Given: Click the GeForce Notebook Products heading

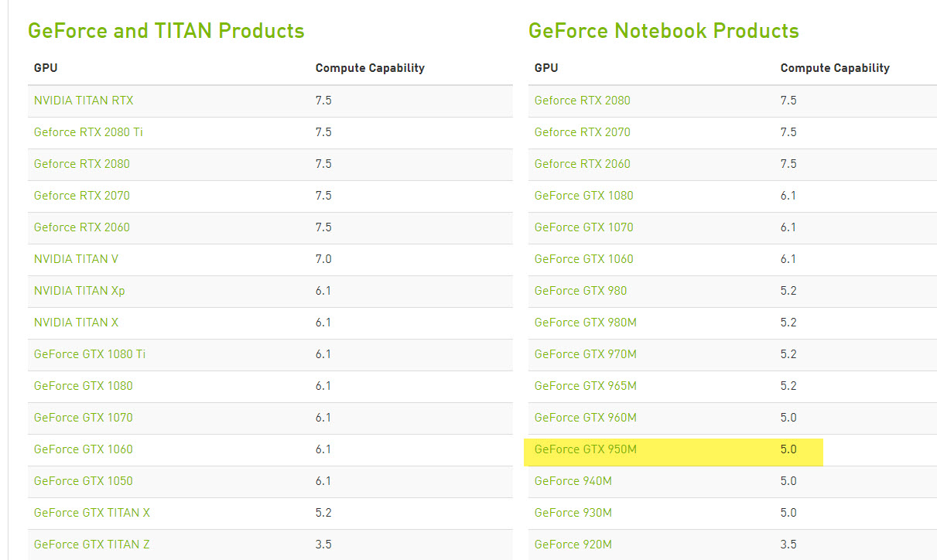Looking at the screenshot, I should click(664, 31).
